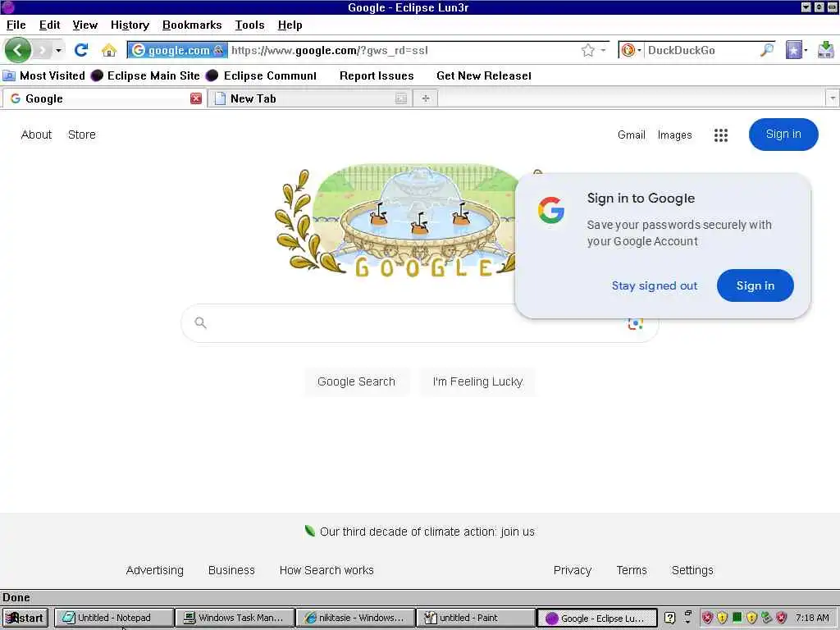Viewport: 840px width, 630px height.
Task: Click the DuckDuckGo search input box
Action: 701,50
